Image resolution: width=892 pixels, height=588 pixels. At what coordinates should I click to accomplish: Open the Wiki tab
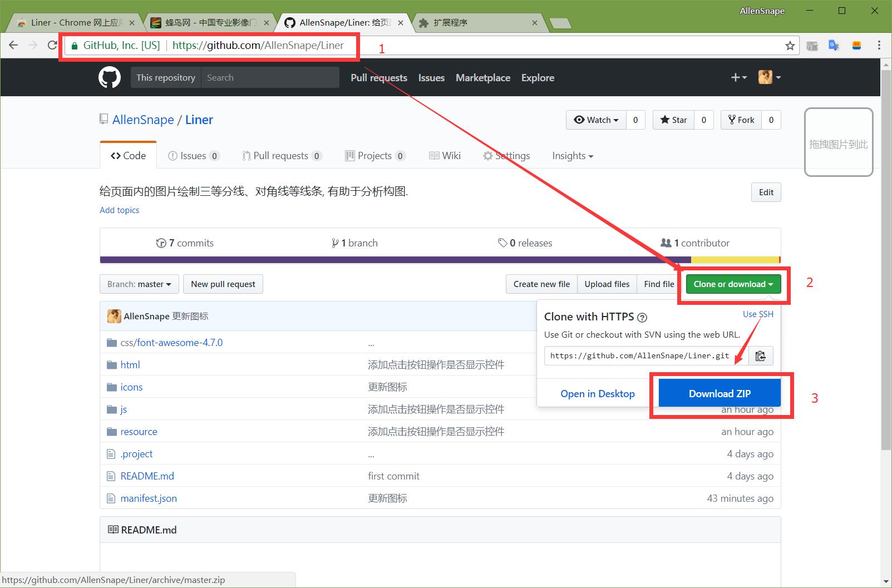tap(445, 156)
